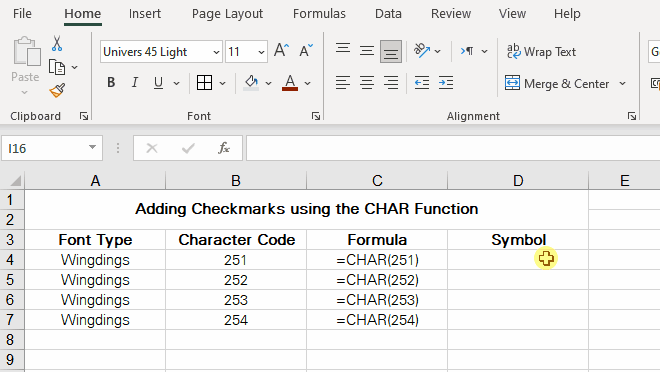Click the Select All corner triangle
The height and width of the screenshot is (372, 660).
pyautogui.click(x=15, y=181)
